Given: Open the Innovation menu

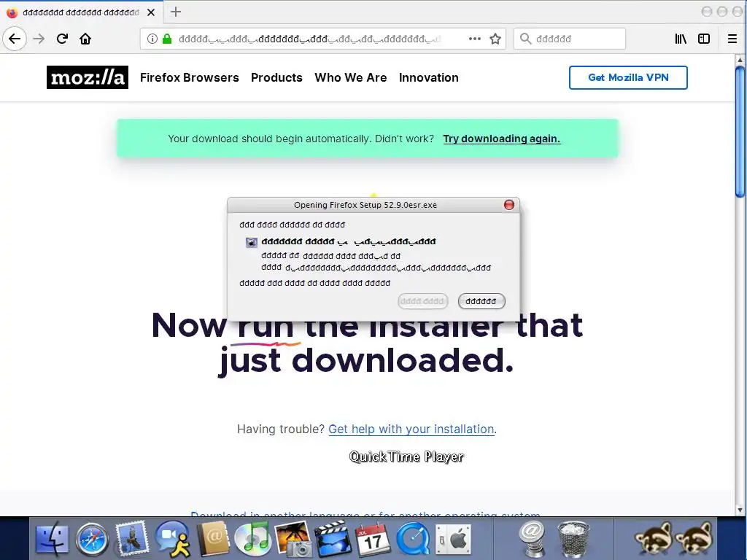Looking at the screenshot, I should pos(429,77).
